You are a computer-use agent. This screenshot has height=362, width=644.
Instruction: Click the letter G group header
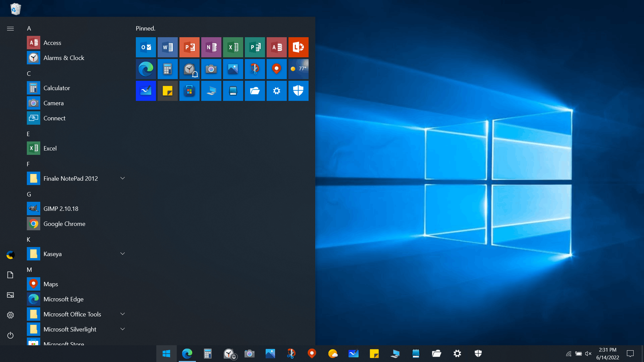pyautogui.click(x=29, y=194)
